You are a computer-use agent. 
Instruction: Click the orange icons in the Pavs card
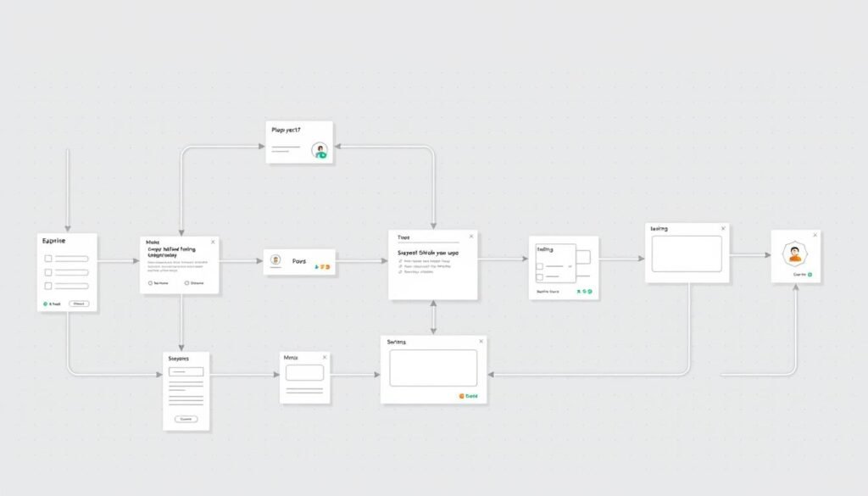322,266
